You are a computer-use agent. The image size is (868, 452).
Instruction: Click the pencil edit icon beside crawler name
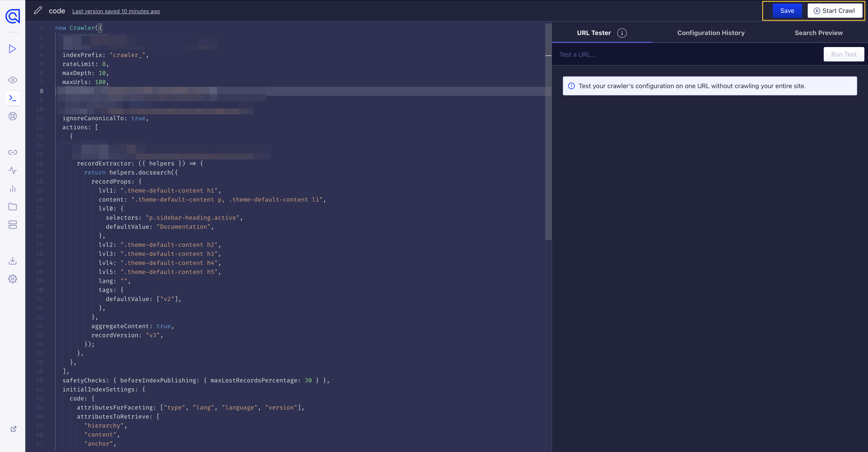pos(38,11)
